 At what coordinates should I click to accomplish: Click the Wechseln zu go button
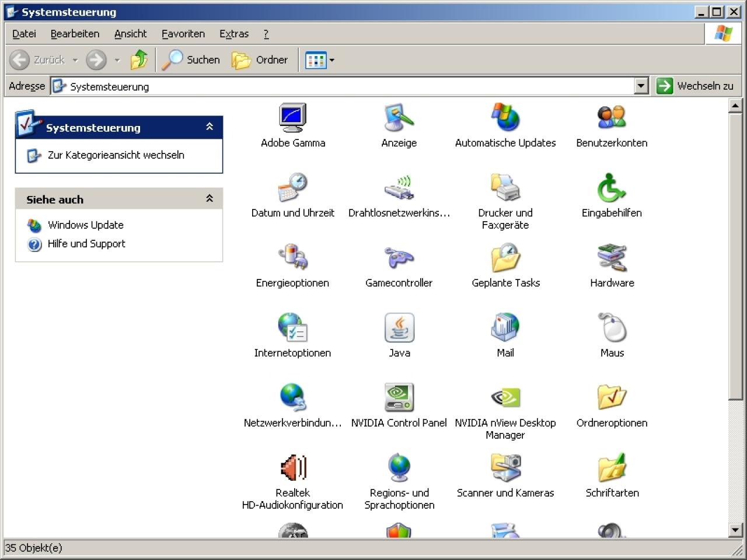(x=695, y=86)
